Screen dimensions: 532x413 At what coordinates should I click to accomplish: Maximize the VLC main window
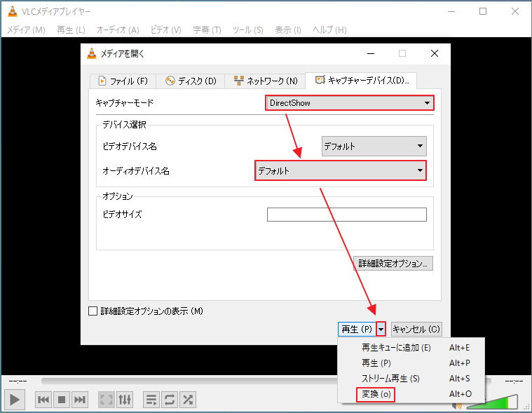pyautogui.click(x=483, y=11)
